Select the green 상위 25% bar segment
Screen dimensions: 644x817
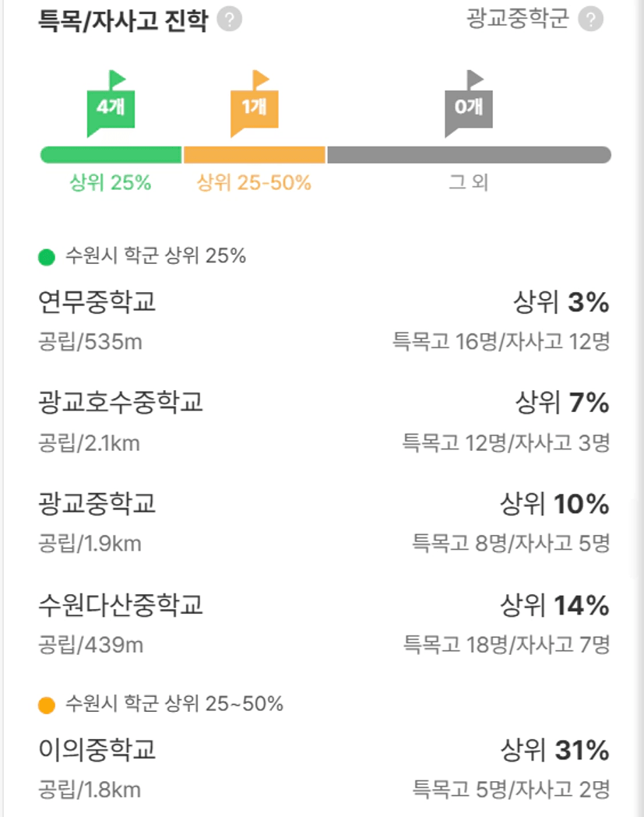[111, 155]
